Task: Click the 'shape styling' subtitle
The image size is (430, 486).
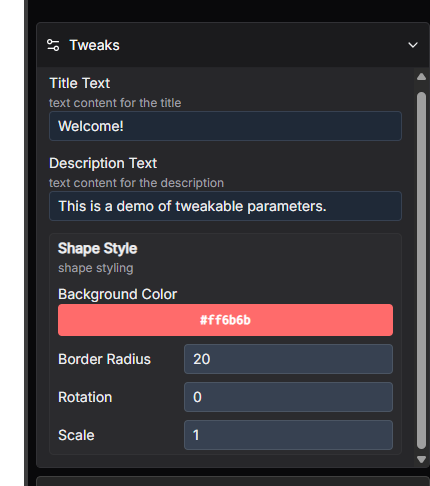Action: [x=96, y=268]
